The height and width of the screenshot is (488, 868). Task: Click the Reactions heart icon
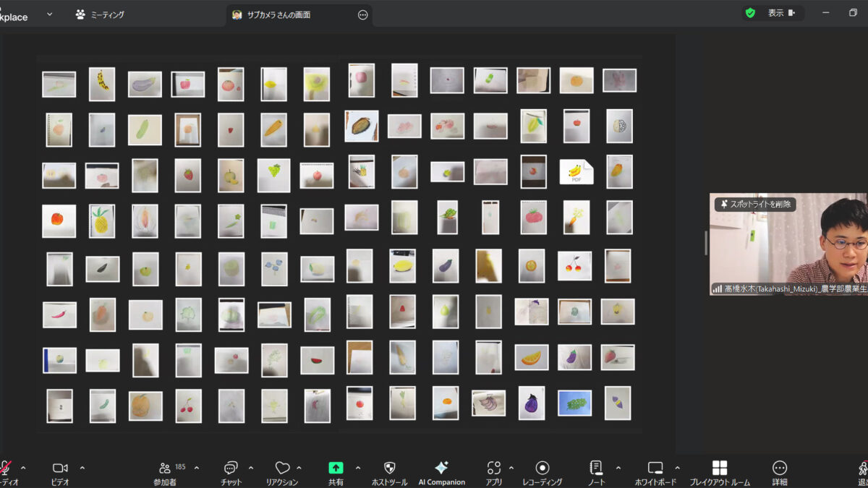click(282, 468)
